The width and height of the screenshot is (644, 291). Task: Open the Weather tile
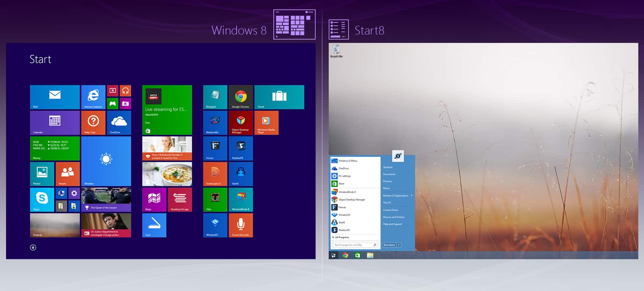106,161
